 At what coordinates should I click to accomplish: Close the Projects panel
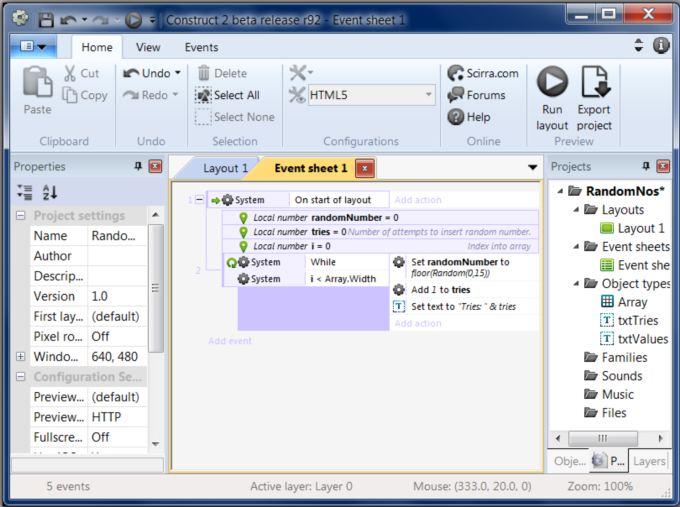point(663,166)
